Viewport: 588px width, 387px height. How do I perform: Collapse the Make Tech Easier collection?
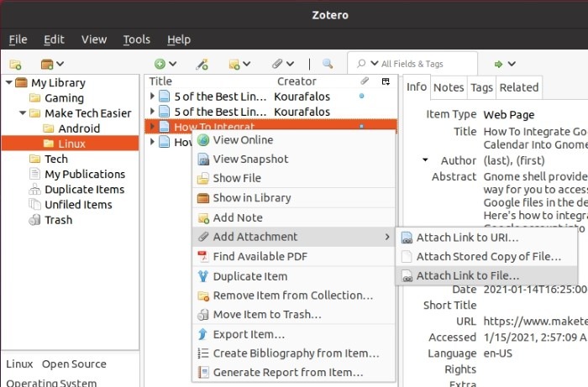(x=23, y=112)
